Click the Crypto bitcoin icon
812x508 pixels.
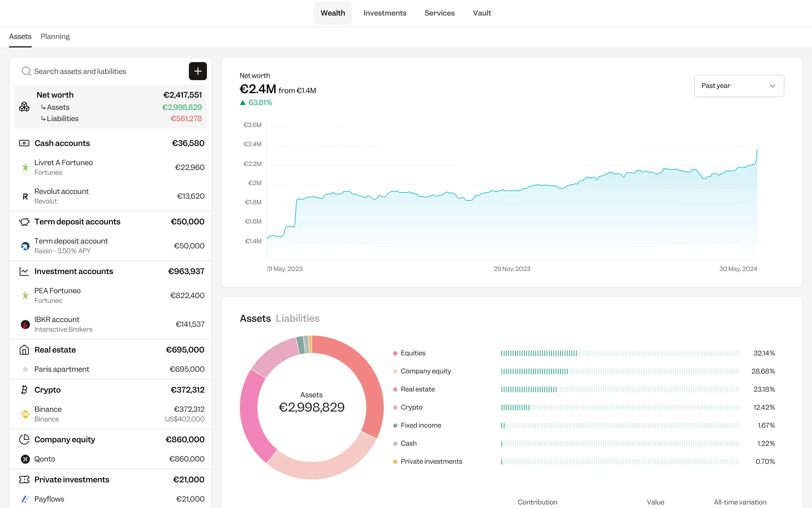(24, 390)
